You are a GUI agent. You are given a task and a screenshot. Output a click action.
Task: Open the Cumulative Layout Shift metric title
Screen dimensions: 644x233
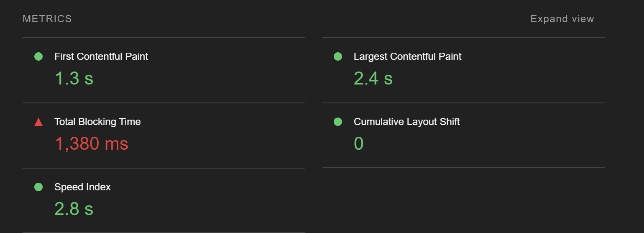[x=406, y=122]
